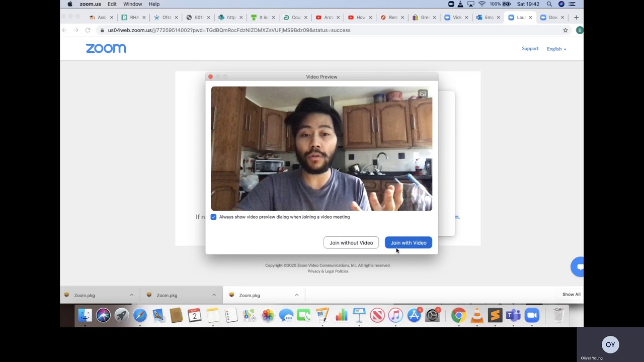This screenshot has width=644, height=362.
Task: Open Notification Center icon in menu bar
Action: (x=572, y=4)
